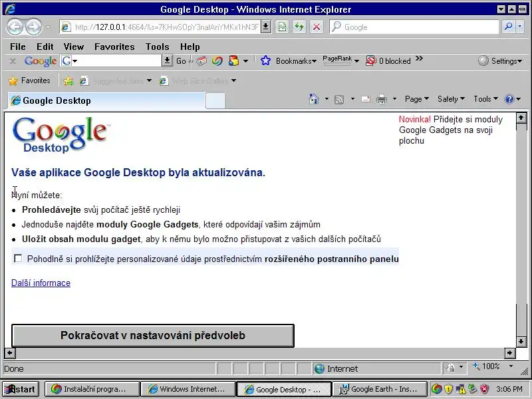The image size is (532, 399).
Task: Click vertical scrollbar down arrow
Action: tap(521, 341)
